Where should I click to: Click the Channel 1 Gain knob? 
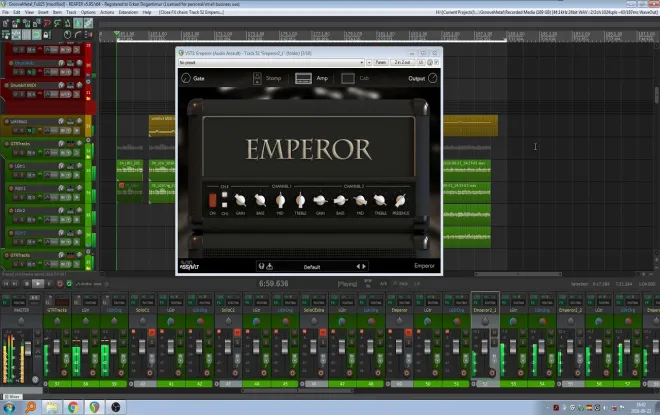(x=240, y=200)
